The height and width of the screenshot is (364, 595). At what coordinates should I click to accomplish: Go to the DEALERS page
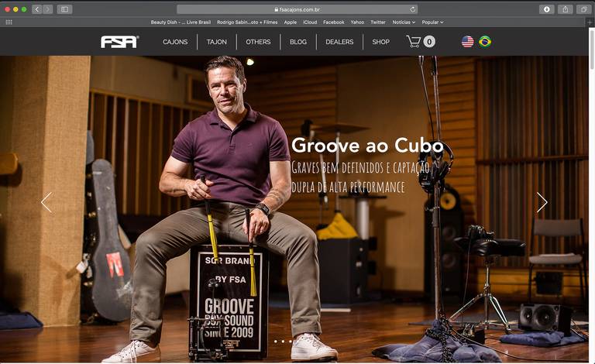339,42
